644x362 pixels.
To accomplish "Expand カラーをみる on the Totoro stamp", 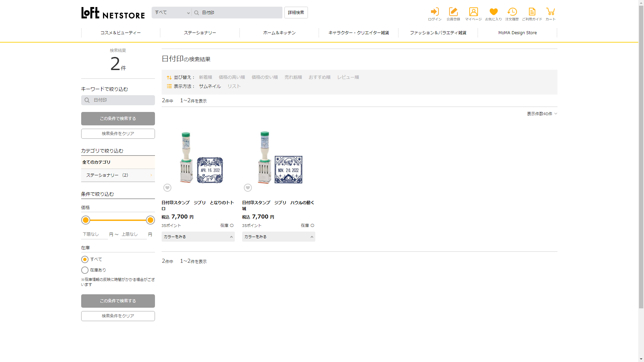I will pos(198,237).
